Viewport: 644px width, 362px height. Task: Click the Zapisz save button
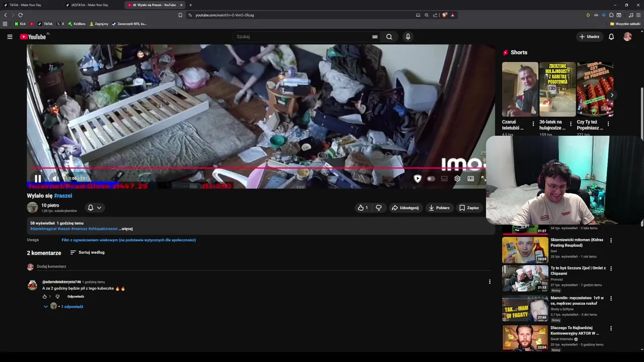click(469, 208)
